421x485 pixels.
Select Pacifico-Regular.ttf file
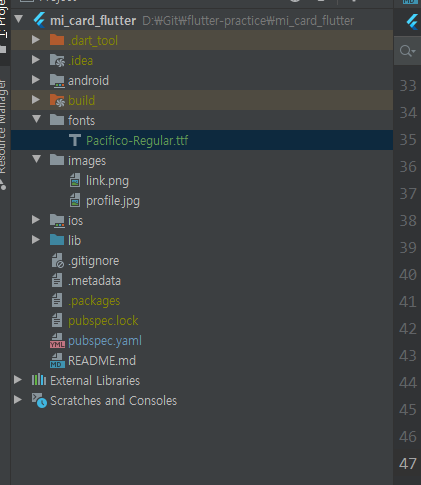click(x=137, y=140)
